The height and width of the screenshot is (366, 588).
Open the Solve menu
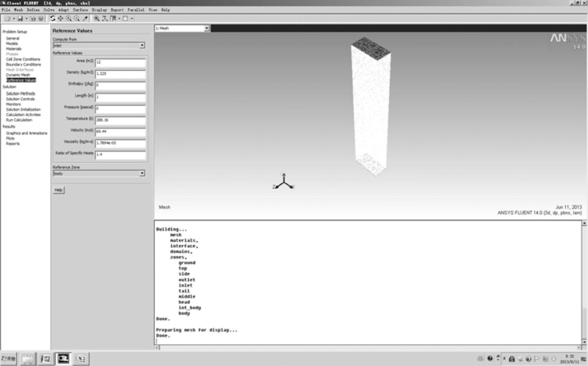pyautogui.click(x=49, y=10)
